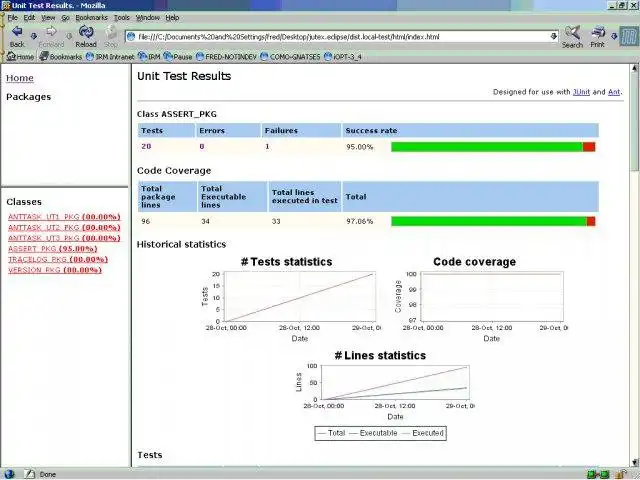This screenshot has width=640, height=480.
Task: Open the Go menu
Action: coord(65,18)
